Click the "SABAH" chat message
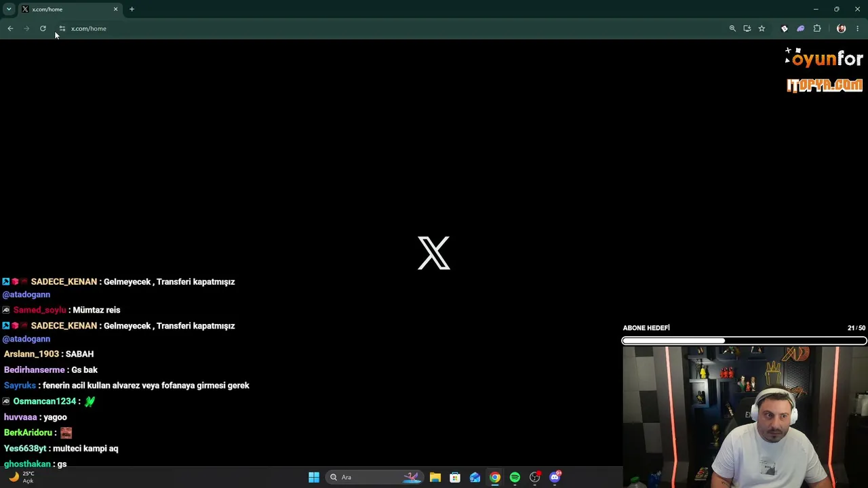 coord(79,354)
